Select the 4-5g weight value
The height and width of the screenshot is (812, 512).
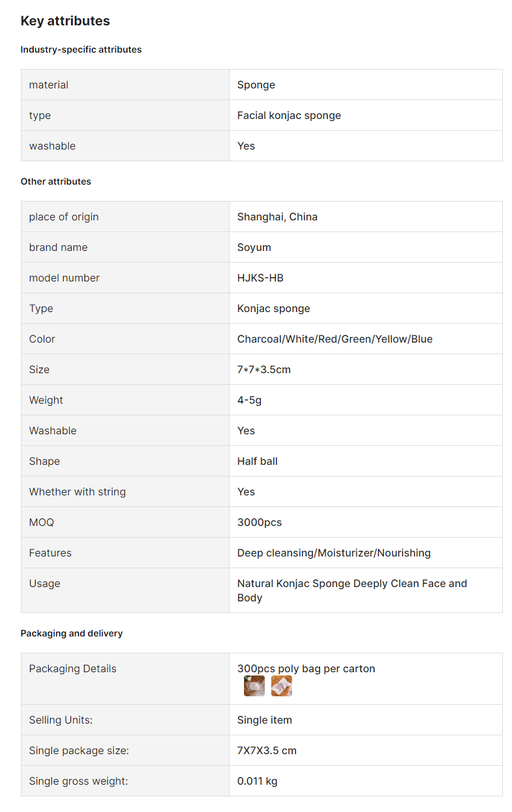pyautogui.click(x=249, y=400)
